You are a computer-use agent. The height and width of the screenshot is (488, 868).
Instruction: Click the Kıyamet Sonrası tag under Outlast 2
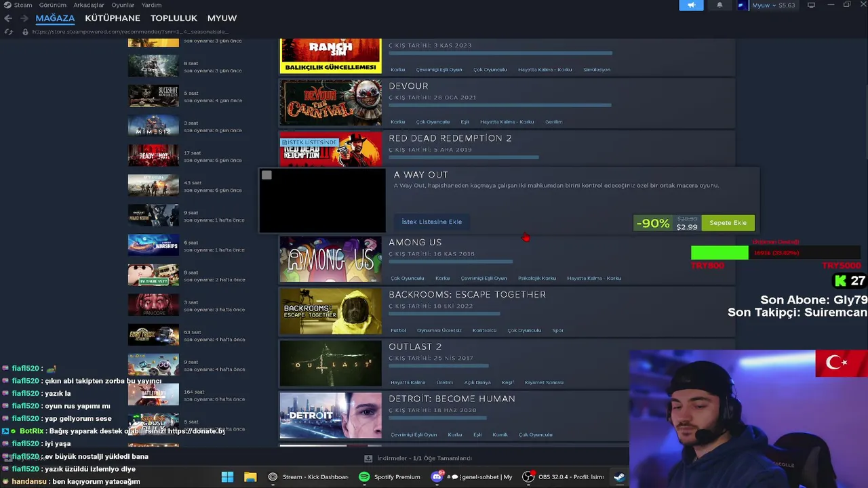(544, 382)
